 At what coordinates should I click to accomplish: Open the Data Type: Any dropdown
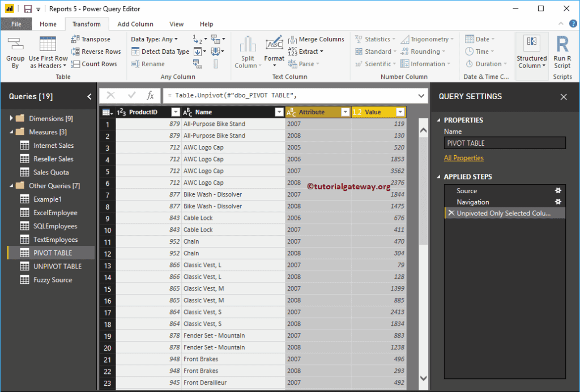(154, 39)
